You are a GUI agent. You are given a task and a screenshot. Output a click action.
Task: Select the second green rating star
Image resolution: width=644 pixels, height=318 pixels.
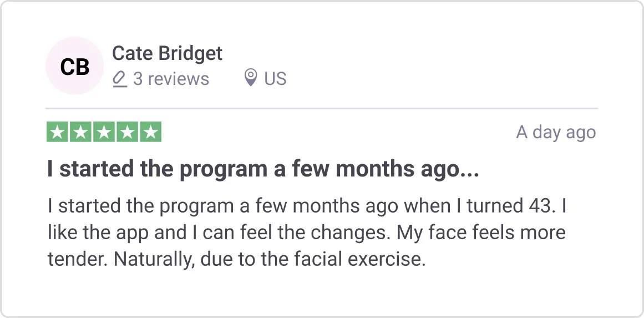pos(80,132)
